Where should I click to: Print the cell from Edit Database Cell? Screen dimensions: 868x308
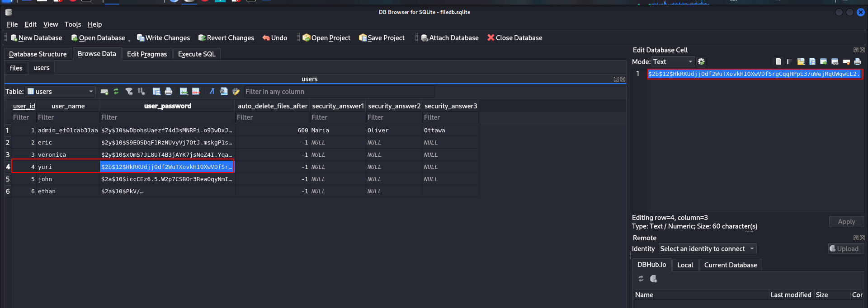point(857,61)
